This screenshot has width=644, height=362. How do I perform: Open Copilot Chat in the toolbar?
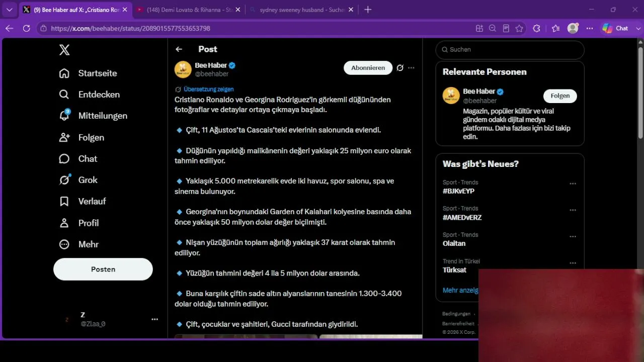coord(615,29)
